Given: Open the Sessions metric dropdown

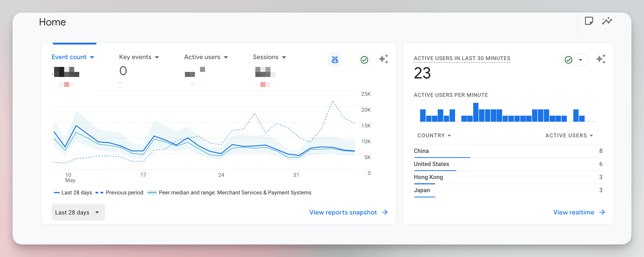Looking at the screenshot, I should click(x=270, y=57).
